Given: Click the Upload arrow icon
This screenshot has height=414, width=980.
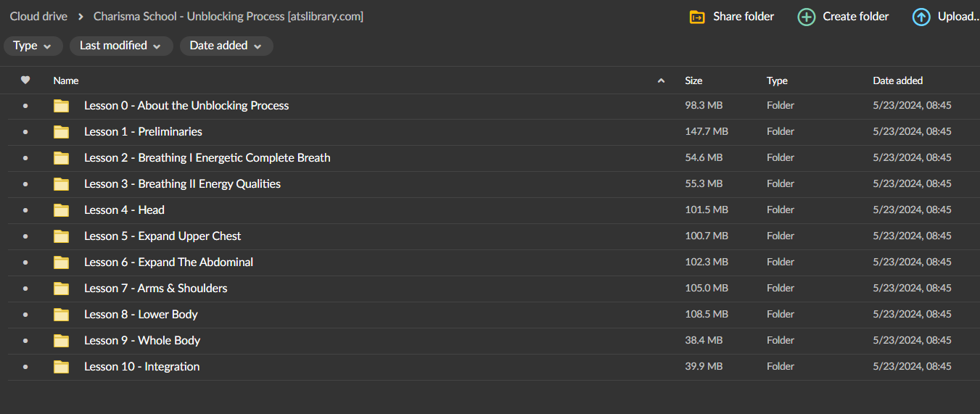Looking at the screenshot, I should 921,17.
